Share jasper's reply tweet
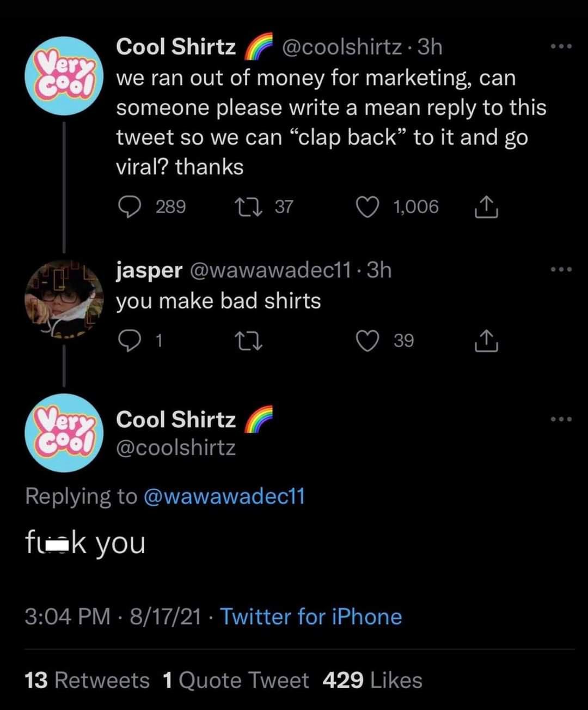This screenshot has height=710, width=588. click(486, 341)
